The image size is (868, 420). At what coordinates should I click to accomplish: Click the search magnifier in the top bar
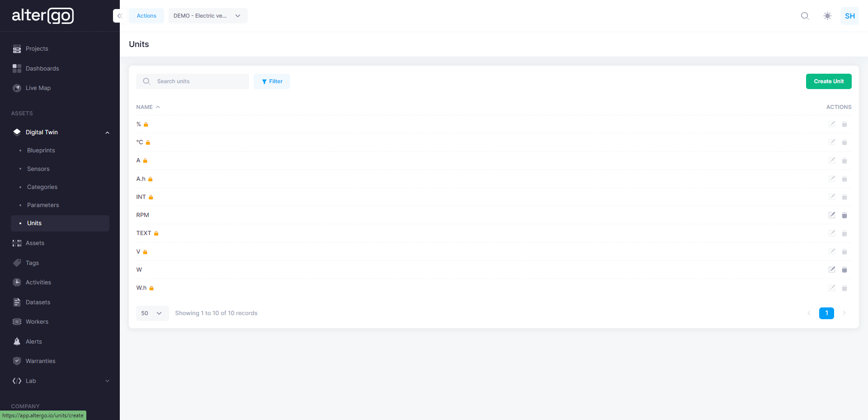click(805, 16)
